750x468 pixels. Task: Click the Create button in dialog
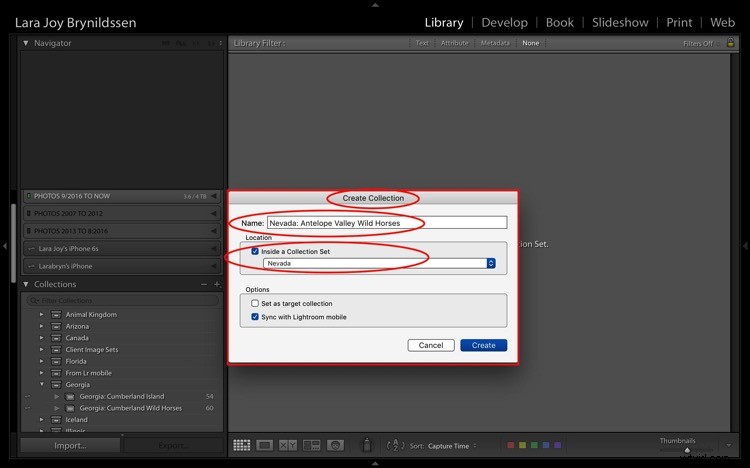484,345
